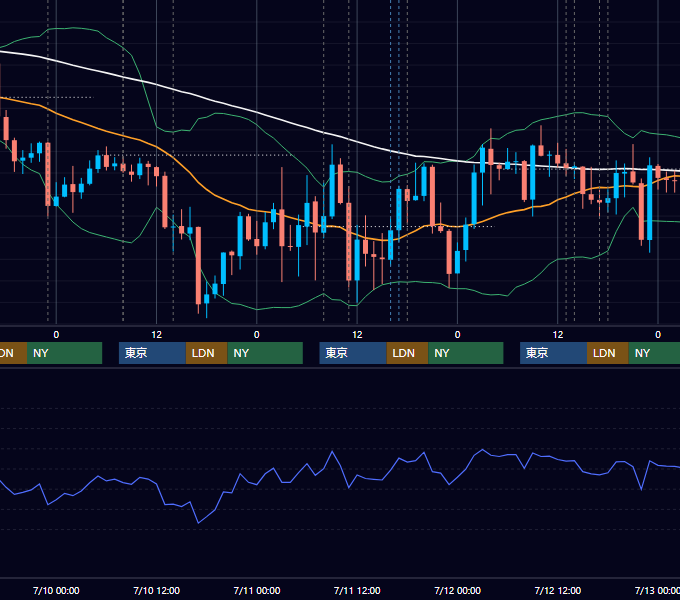680x600 pixels.
Task: Select the 東京 session block for 7/11
Action: pyautogui.click(x=353, y=353)
